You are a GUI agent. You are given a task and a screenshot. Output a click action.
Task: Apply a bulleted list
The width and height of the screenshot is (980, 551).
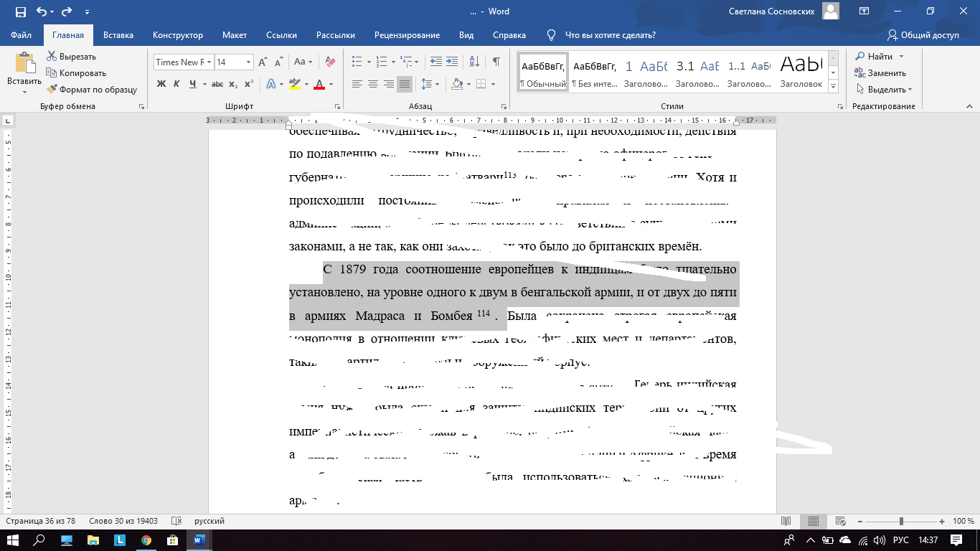tap(357, 62)
